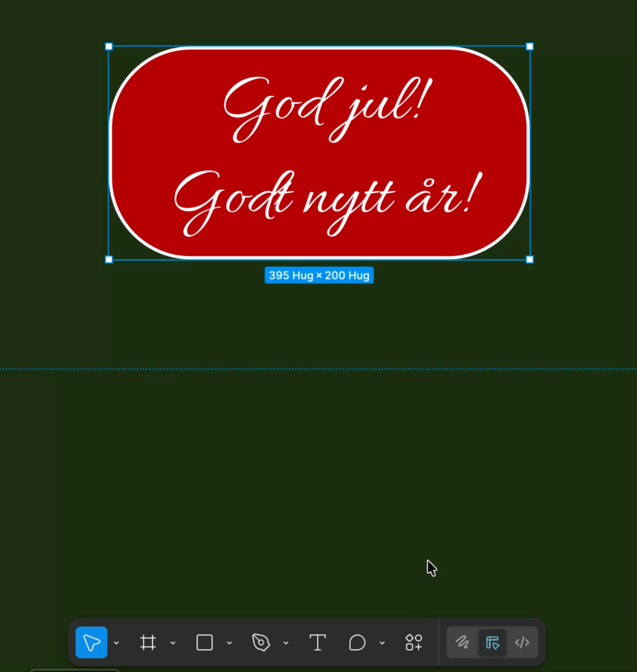Click the bottom-right selection handle
The height and width of the screenshot is (672, 637).
[529, 259]
